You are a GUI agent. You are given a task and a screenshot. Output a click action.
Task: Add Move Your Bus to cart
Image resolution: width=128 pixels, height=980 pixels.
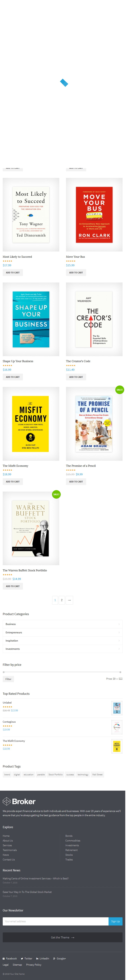click(76, 272)
